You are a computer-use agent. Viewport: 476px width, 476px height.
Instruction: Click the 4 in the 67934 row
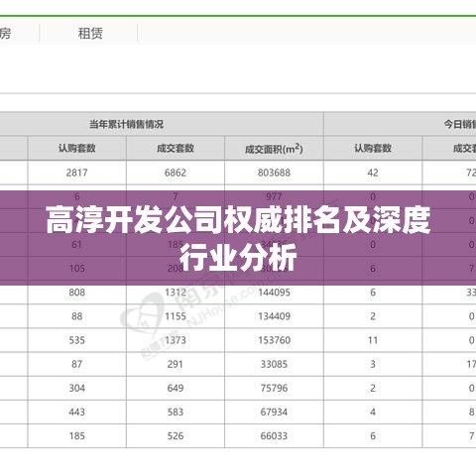click(373, 413)
